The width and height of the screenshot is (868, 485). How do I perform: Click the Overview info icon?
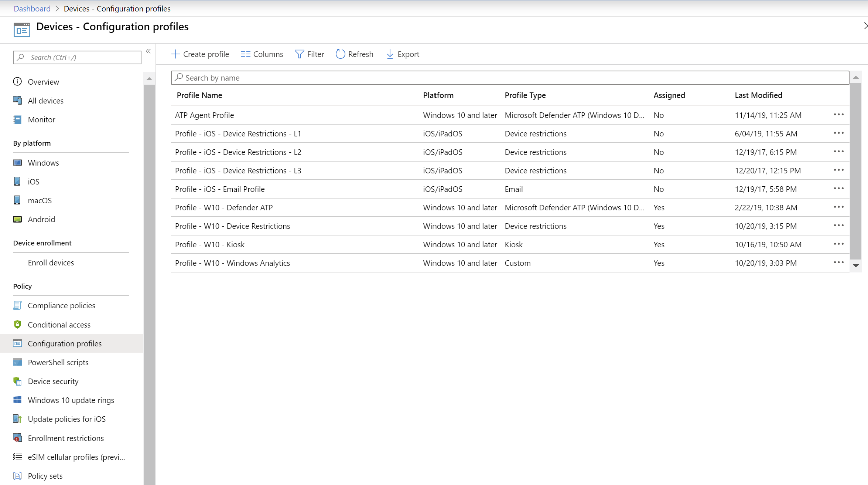(17, 81)
